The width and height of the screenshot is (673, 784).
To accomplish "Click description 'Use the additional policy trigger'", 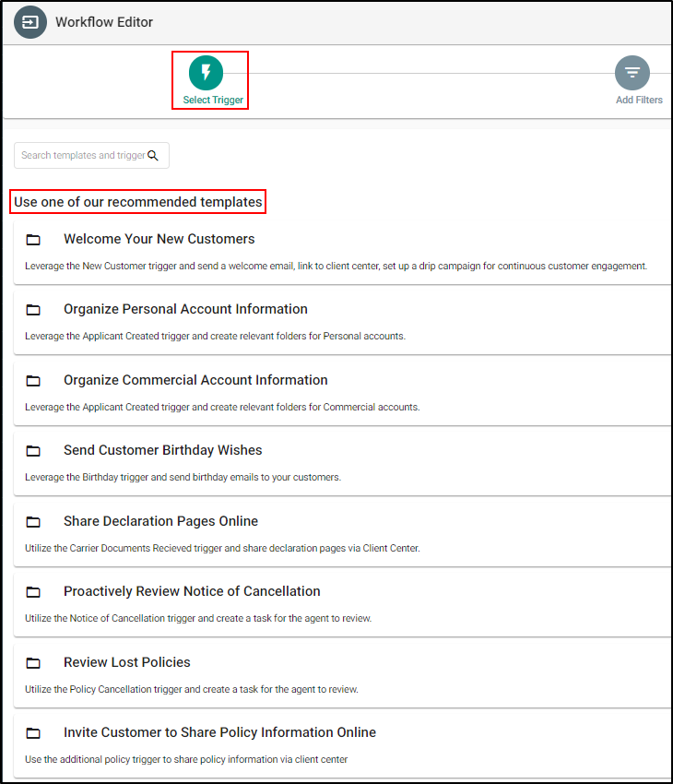I will point(186,759).
